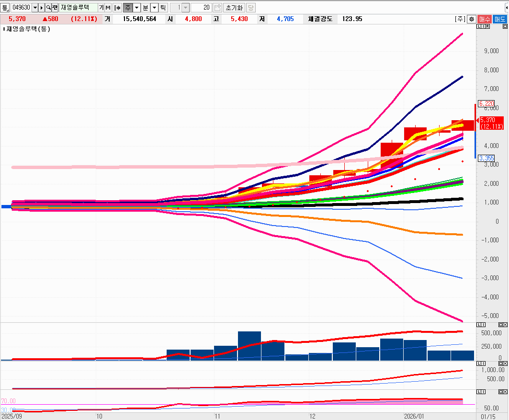This screenshot has width=509, height=420.
Task: Click the stock search magnifier icon
Action: pos(48,8)
